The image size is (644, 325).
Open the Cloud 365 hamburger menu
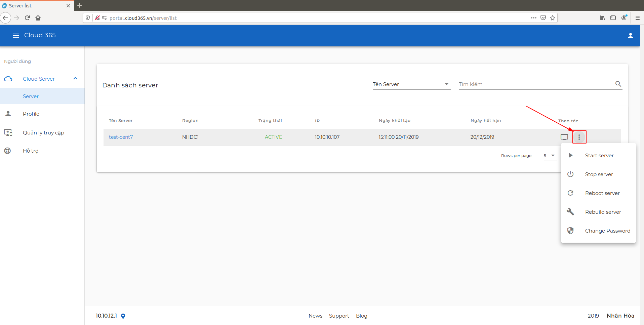tap(16, 35)
